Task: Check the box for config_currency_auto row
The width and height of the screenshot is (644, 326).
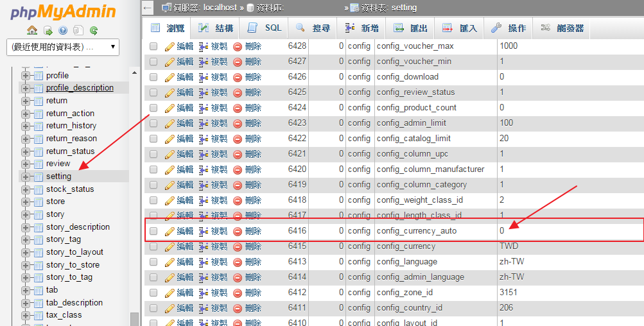Action: [153, 231]
